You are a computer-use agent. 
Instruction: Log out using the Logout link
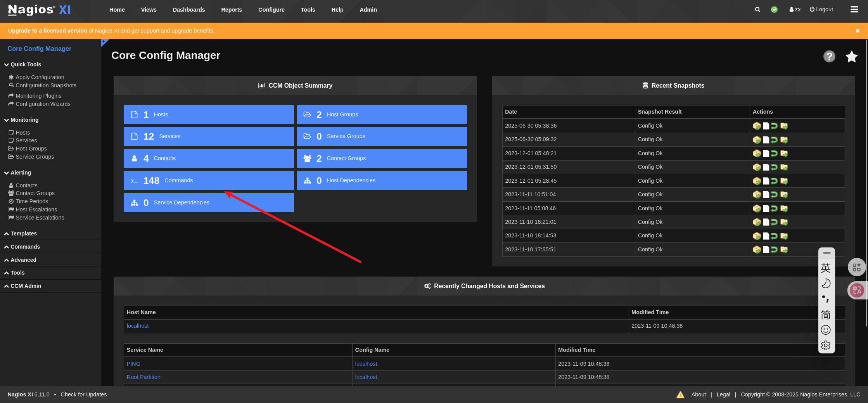pyautogui.click(x=821, y=10)
